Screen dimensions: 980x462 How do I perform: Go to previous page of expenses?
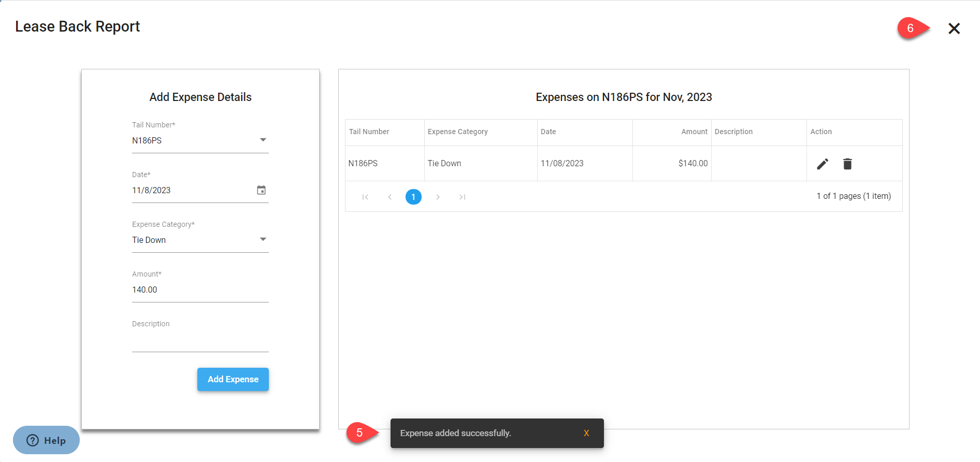[390, 197]
